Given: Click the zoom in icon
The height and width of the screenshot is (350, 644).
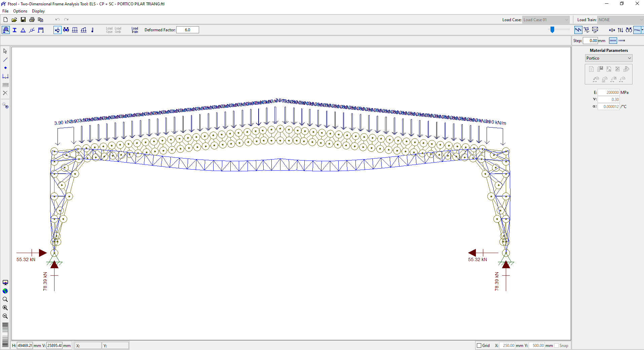Looking at the screenshot, I should [x=5, y=308].
